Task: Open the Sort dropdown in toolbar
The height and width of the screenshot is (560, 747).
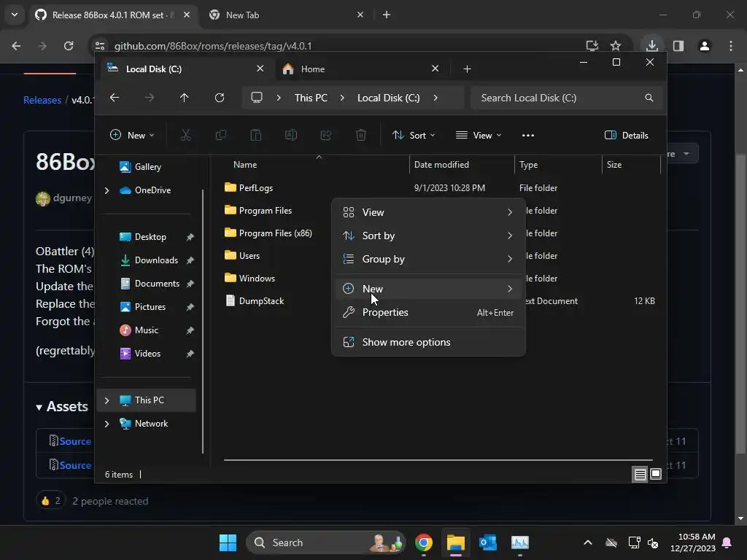Action: (414, 135)
